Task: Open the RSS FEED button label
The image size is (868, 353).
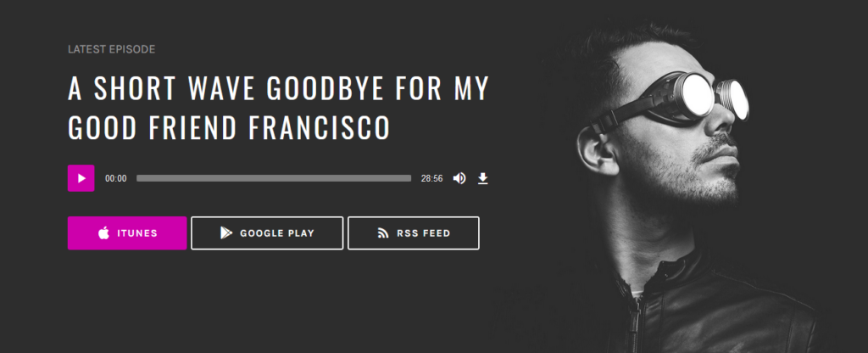Action: 424,233
